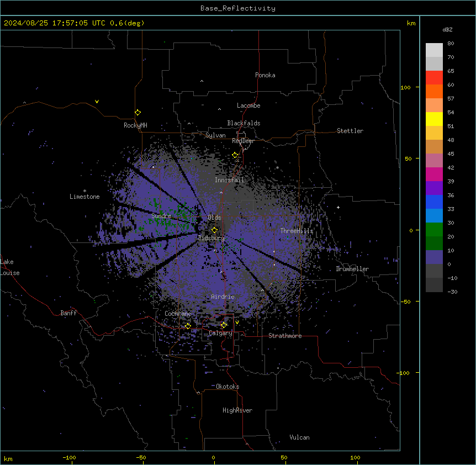476x465 pixels.
Task: Select the red 65 dBZ color swatch
Action: click(x=434, y=77)
